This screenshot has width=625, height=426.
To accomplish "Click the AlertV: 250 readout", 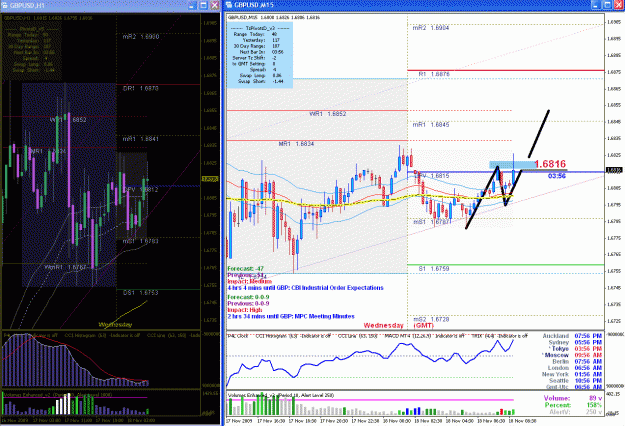I will coord(576,412).
